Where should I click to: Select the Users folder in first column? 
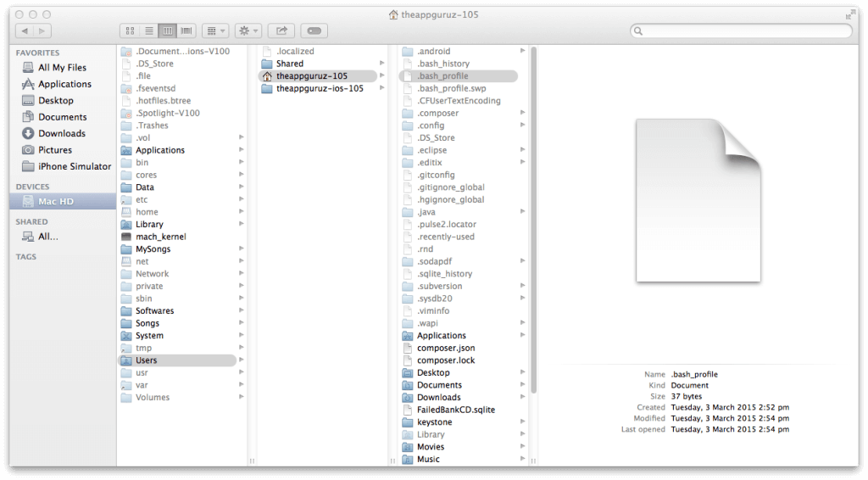click(177, 360)
